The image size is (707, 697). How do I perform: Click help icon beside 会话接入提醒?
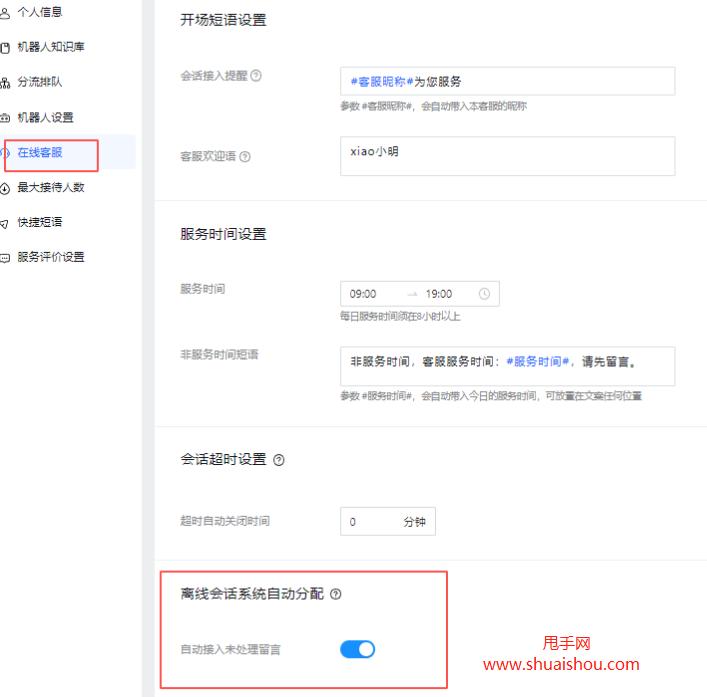pos(257,76)
